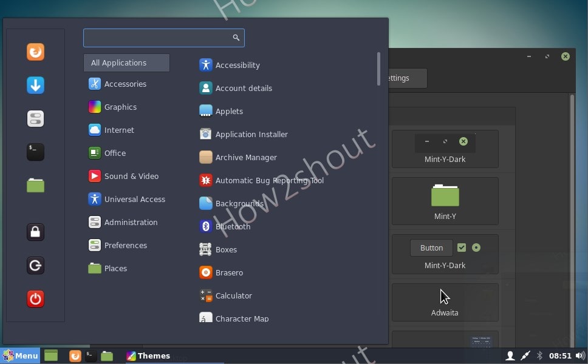Choose the Mint-Y-Dark window borders theme
This screenshot has height=364, width=588.
click(x=445, y=149)
